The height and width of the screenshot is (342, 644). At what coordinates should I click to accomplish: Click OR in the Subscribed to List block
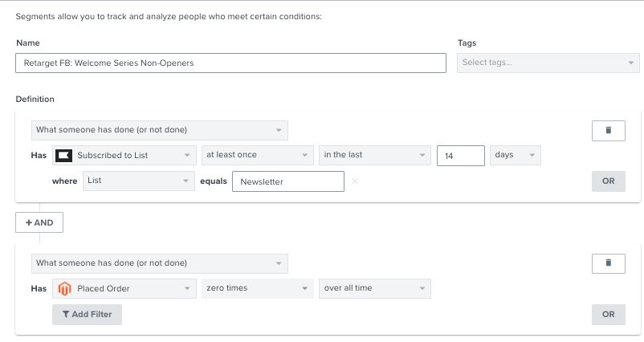[x=608, y=181]
